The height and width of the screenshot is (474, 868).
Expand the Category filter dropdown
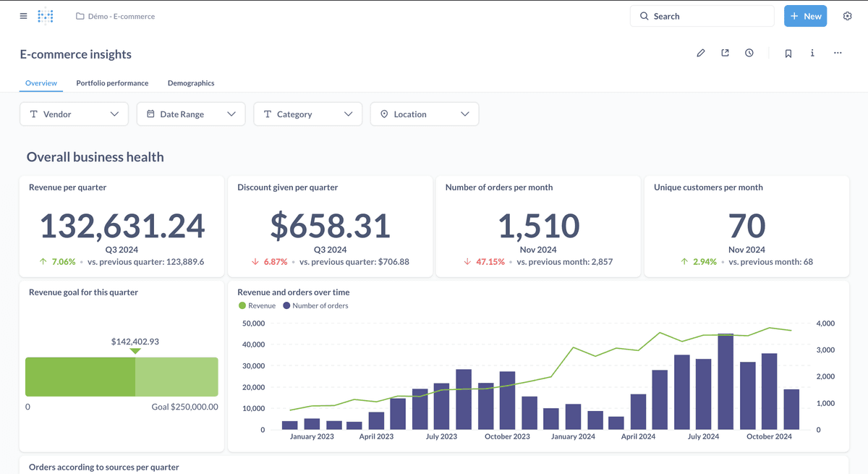point(307,114)
